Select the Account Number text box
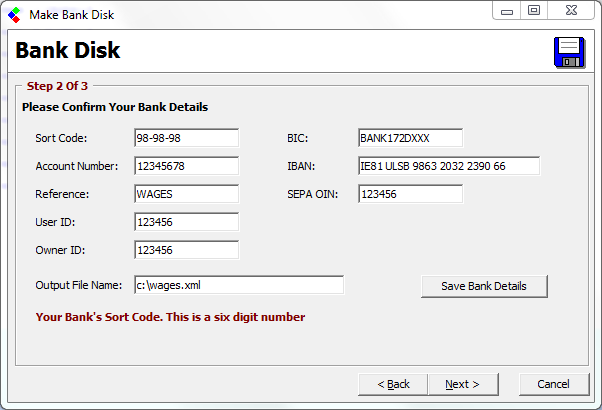The width and height of the screenshot is (602, 410). pyautogui.click(x=186, y=166)
